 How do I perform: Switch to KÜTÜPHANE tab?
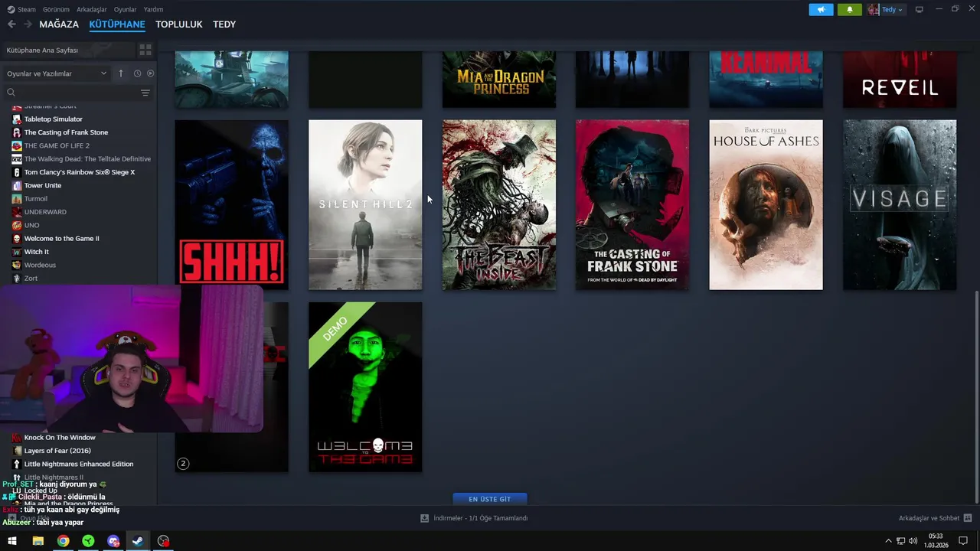(117, 24)
